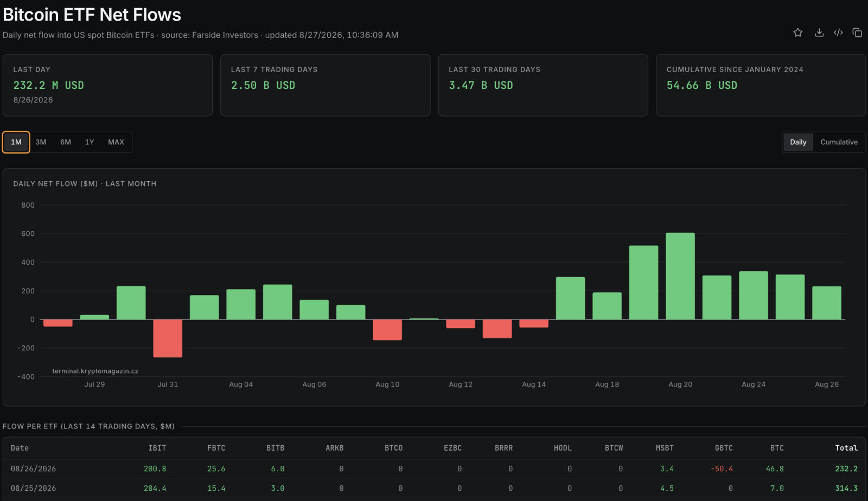Click the copy icon
This screenshot has height=501, width=868.
pos(857,33)
